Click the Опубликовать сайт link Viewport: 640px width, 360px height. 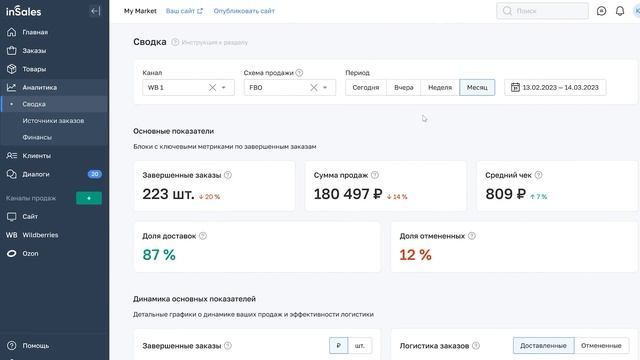coord(244,11)
